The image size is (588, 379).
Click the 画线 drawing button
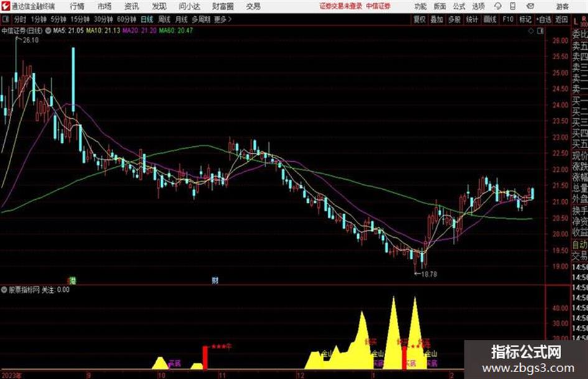490,19
